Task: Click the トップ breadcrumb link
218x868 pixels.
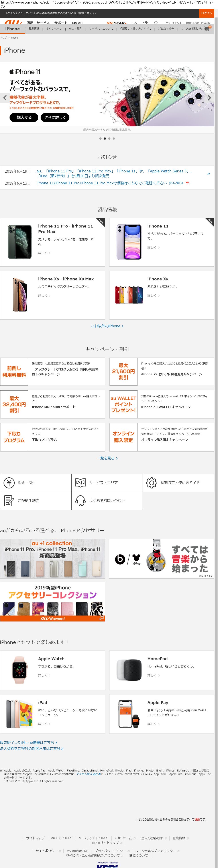Action: 3,38
